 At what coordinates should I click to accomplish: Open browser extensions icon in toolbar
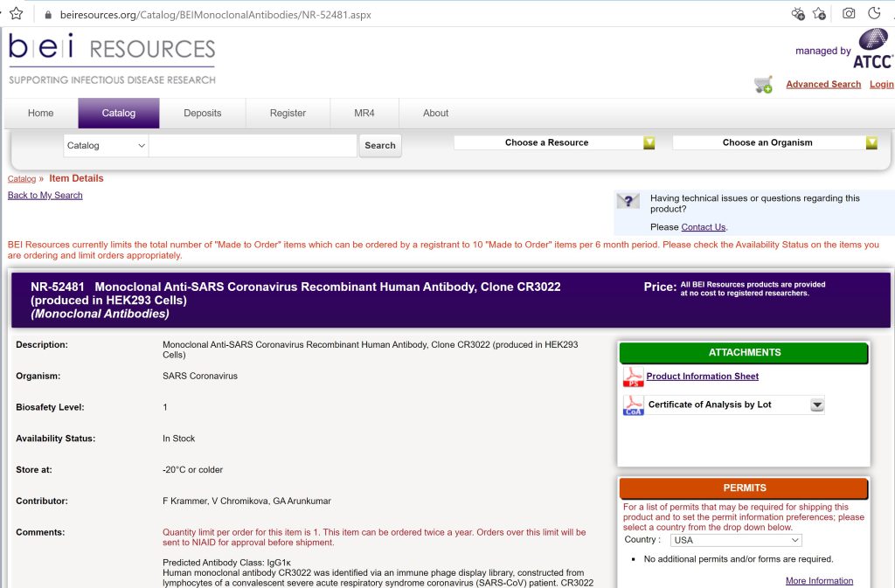pos(798,14)
